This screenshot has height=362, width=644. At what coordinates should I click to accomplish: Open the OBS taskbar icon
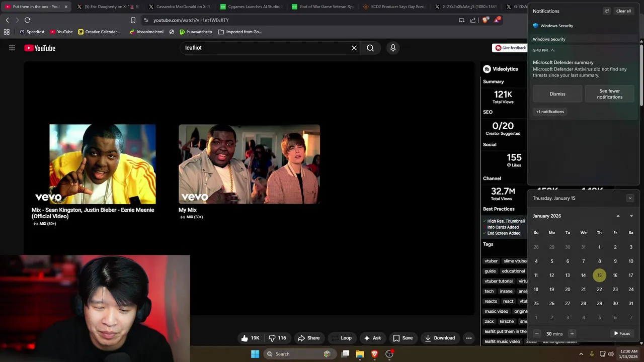389,354
